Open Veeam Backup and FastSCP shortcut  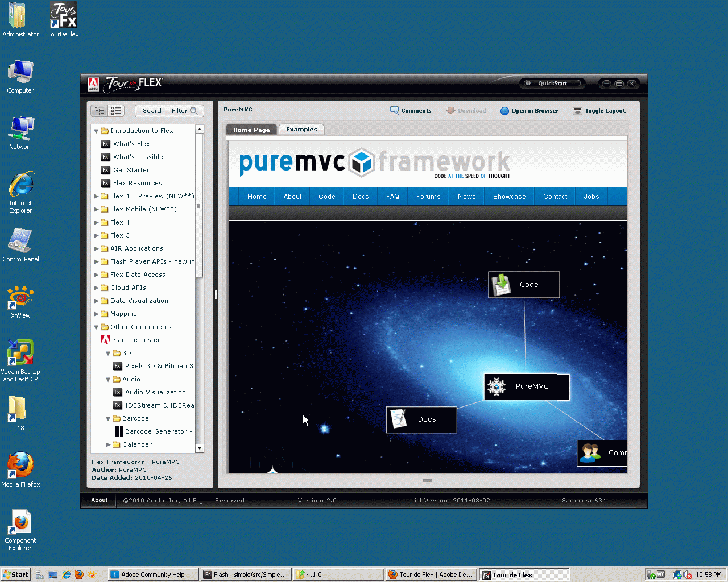[x=20, y=360]
